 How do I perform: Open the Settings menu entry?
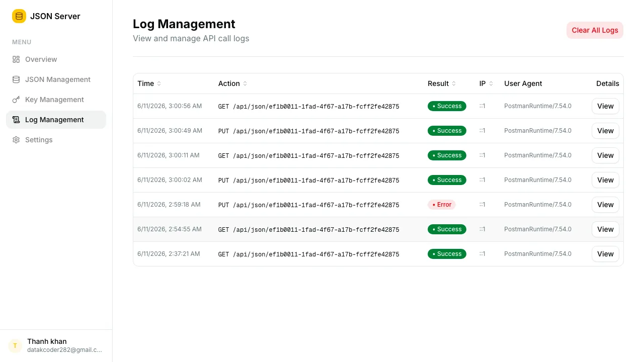click(56, 140)
